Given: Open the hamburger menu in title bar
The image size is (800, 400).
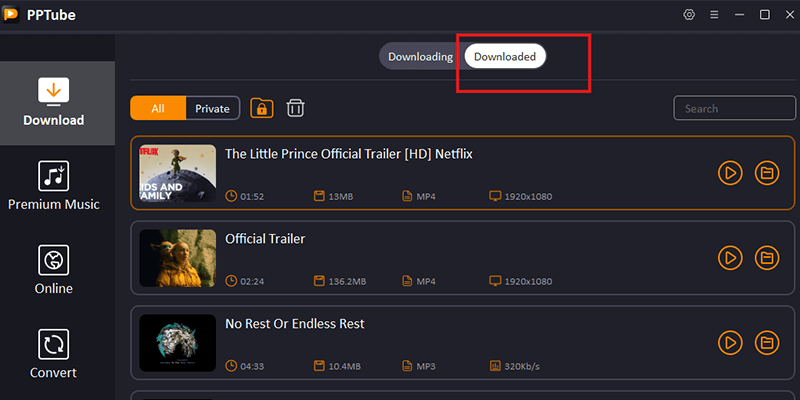Looking at the screenshot, I should point(714,15).
